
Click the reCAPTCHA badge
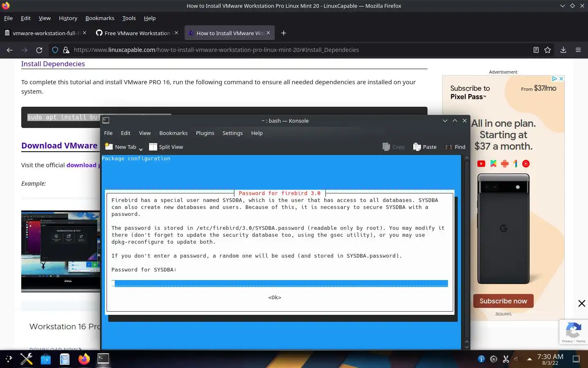[574, 332]
